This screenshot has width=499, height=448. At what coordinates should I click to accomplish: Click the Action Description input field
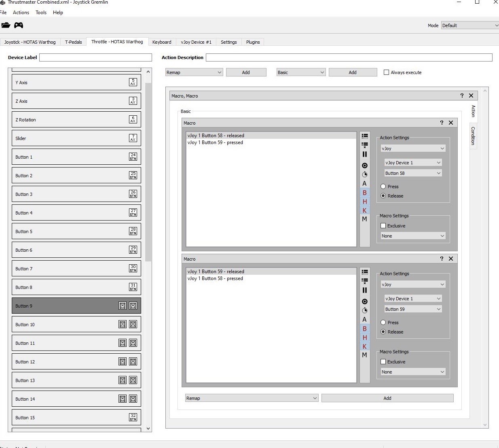349,57
